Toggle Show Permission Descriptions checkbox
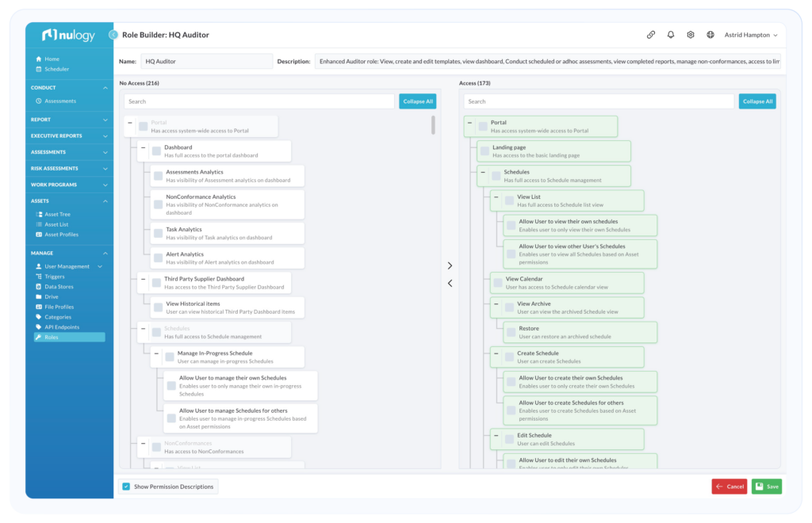 tap(126, 487)
